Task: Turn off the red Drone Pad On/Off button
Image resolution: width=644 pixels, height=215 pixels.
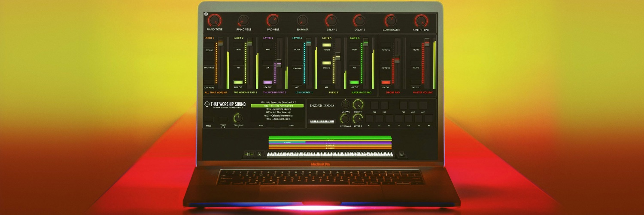Action: coord(386,82)
